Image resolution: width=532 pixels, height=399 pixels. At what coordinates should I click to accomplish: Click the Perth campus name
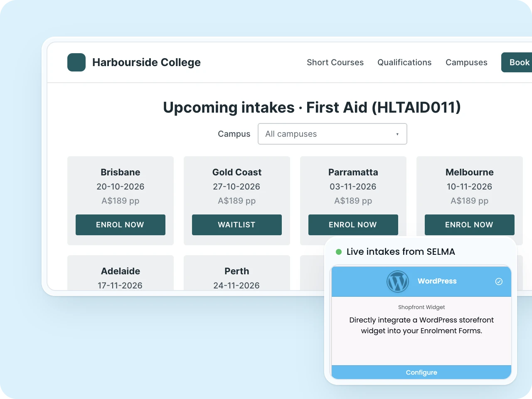coord(237,271)
